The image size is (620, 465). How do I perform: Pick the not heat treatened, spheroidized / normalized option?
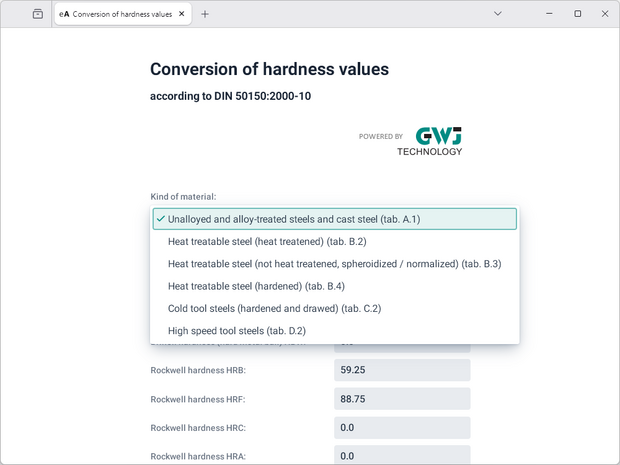click(x=334, y=264)
